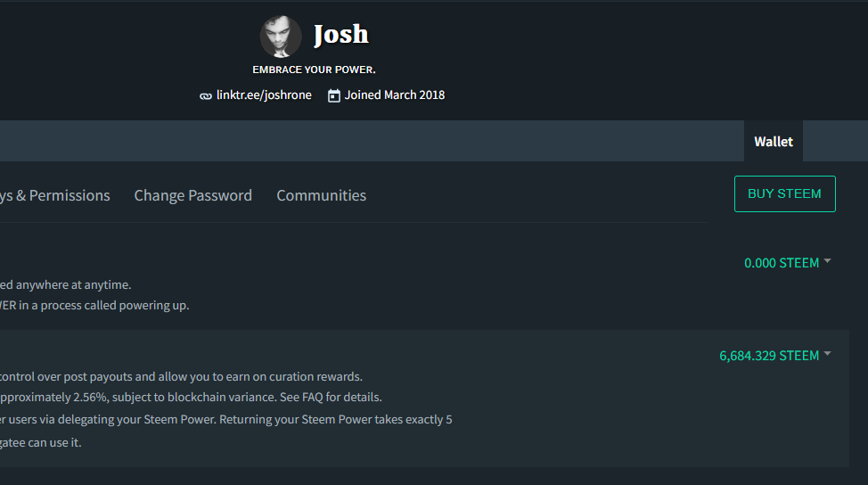Open the linktr.ee/joshrone link
Viewport: 868px width, 485px height.
pyautogui.click(x=264, y=95)
